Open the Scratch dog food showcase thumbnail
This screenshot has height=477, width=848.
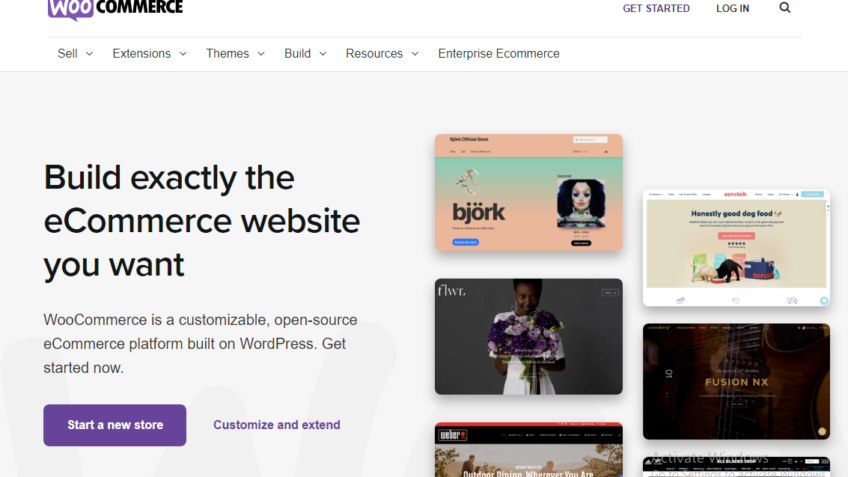pyautogui.click(x=736, y=248)
